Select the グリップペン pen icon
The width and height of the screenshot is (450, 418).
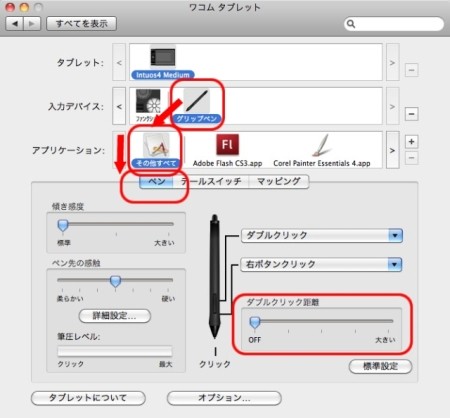[197, 101]
